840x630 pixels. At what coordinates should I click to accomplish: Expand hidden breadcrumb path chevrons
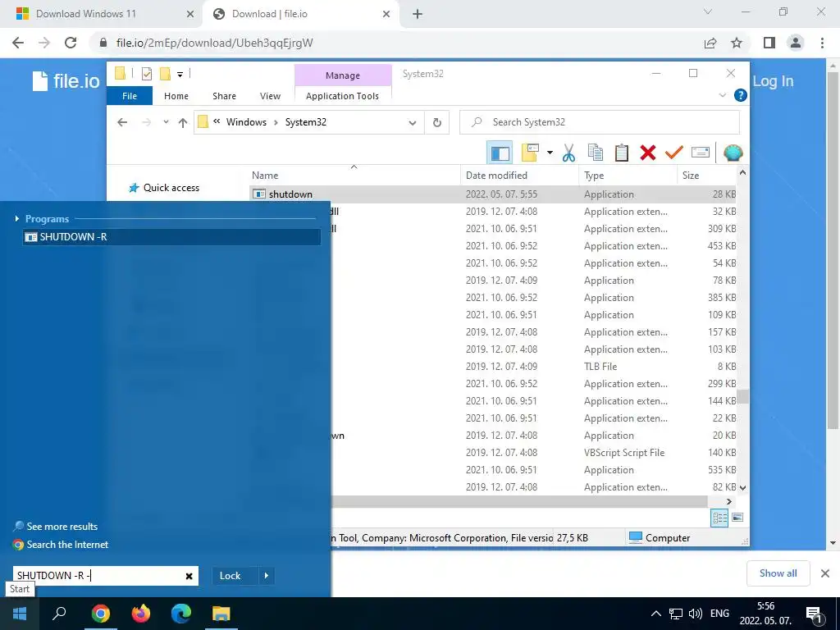[x=217, y=121]
